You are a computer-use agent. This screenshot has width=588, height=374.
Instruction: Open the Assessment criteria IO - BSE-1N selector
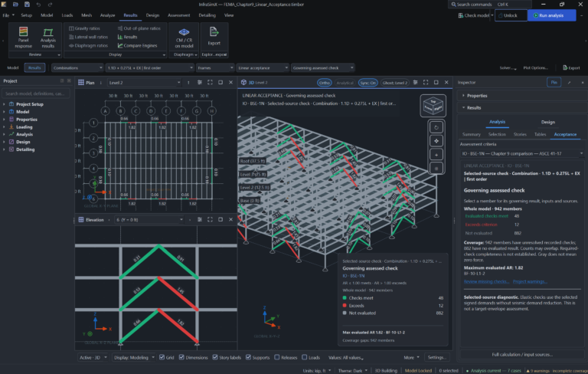(521, 153)
